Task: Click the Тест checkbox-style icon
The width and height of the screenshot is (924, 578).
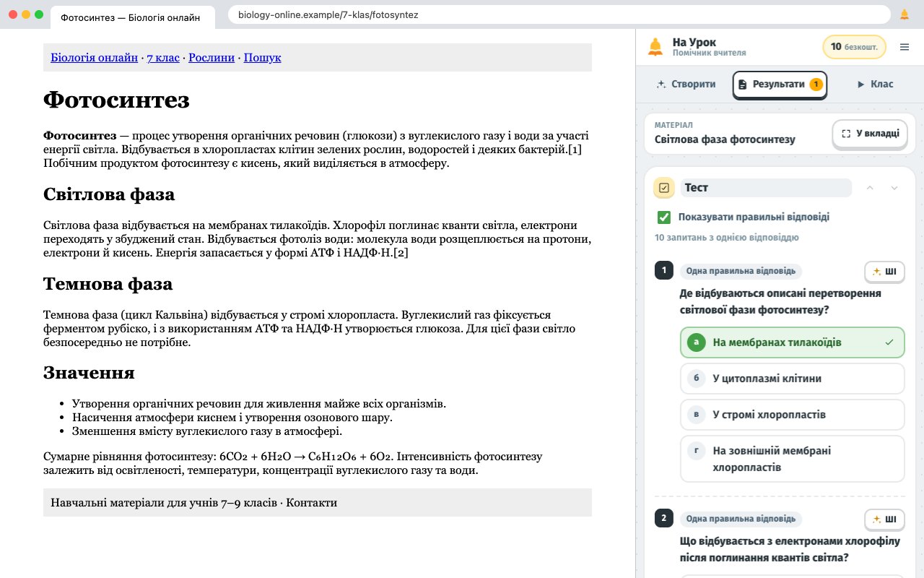Action: 664,188
